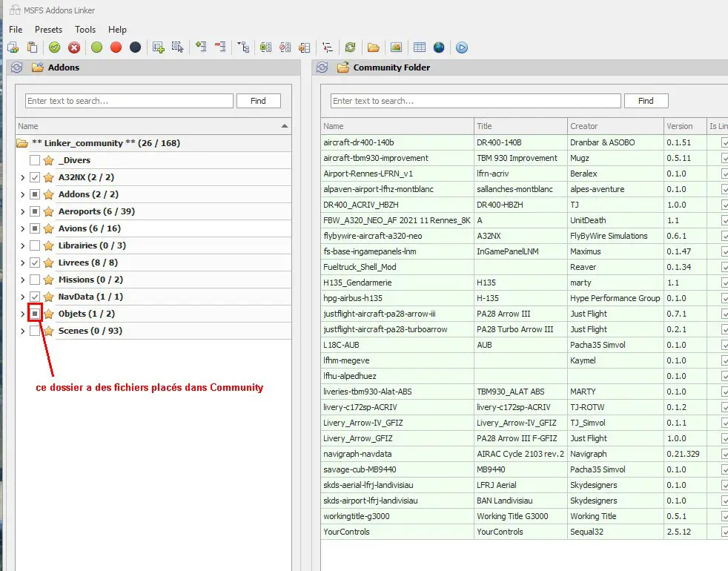Click the green refresh arrows toolbar icon
Screen dimensions: 728x571
[350, 47]
